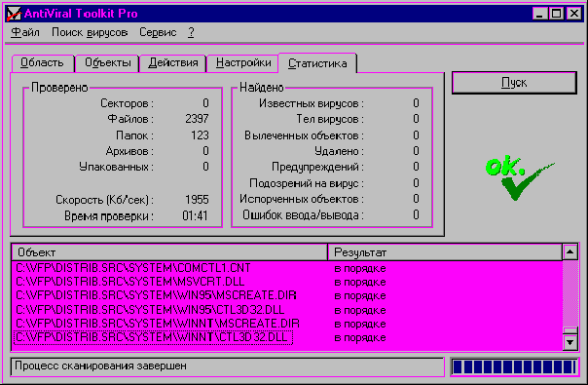The width and height of the screenshot is (588, 385).
Task: Click the Результат column header
Action: coord(445,252)
